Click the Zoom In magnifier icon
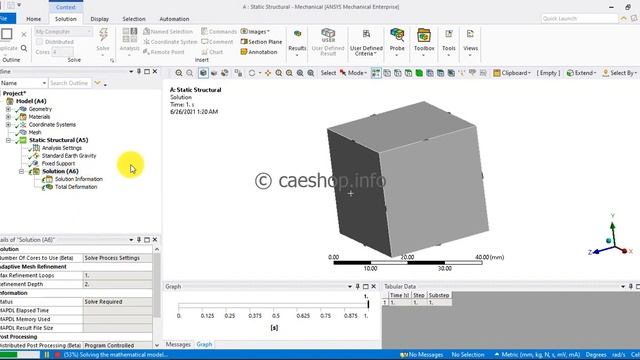Viewport: 640px width, 360px height. point(179,73)
